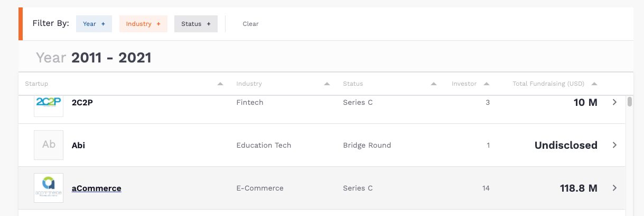The height and width of the screenshot is (216, 644).
Task: Click the Abi placeholder logo
Action: click(x=49, y=145)
